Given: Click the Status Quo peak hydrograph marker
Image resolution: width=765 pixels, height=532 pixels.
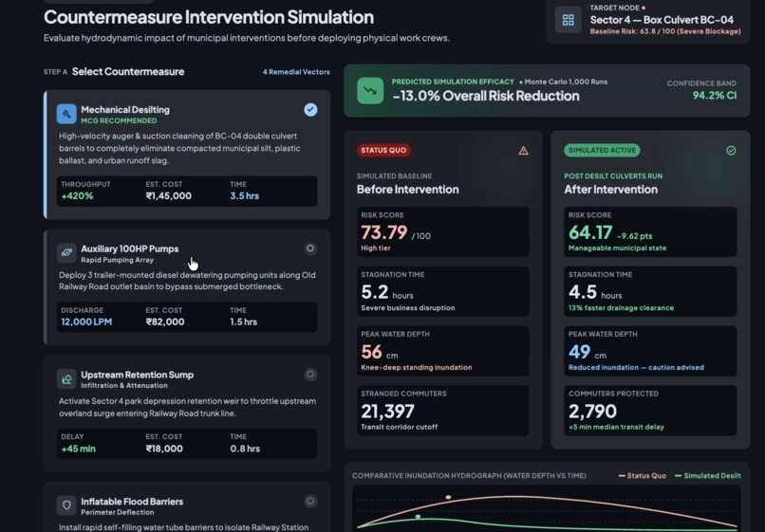Looking at the screenshot, I should pyautogui.click(x=448, y=497).
